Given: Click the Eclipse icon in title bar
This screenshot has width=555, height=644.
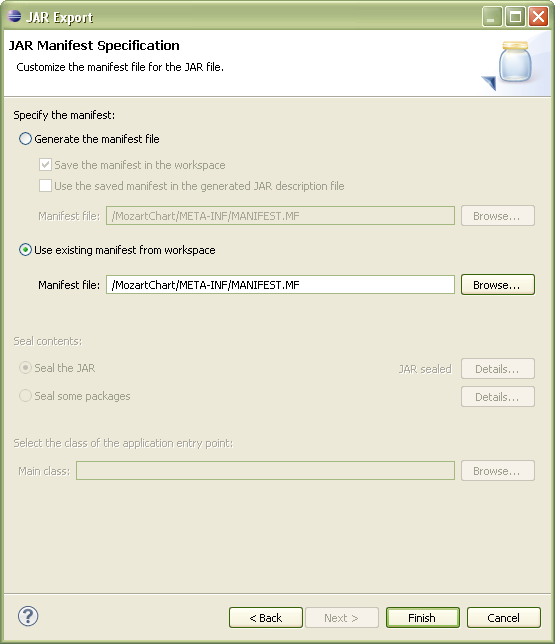Looking at the screenshot, I should point(14,16).
